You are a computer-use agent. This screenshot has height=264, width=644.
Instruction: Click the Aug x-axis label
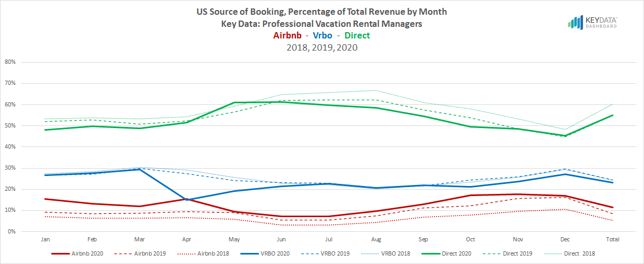(375, 239)
